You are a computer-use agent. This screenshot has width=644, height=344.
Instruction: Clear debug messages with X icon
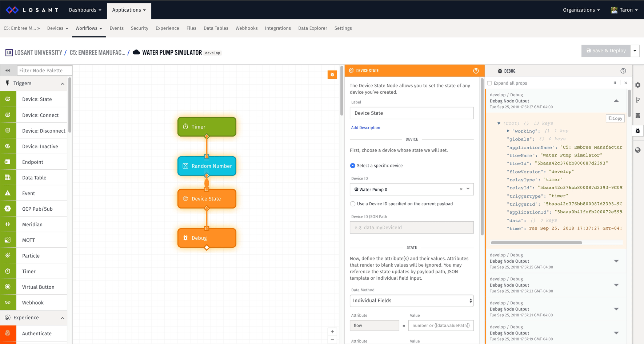pos(626,83)
